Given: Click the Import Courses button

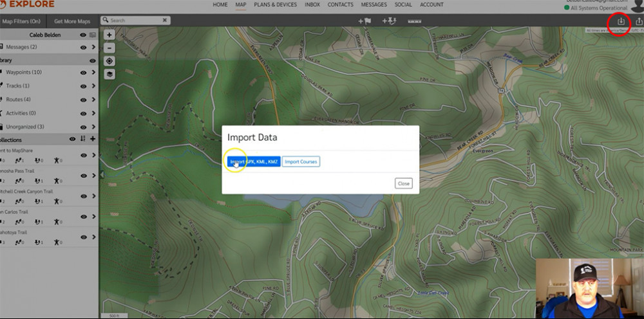Looking at the screenshot, I should click(301, 161).
